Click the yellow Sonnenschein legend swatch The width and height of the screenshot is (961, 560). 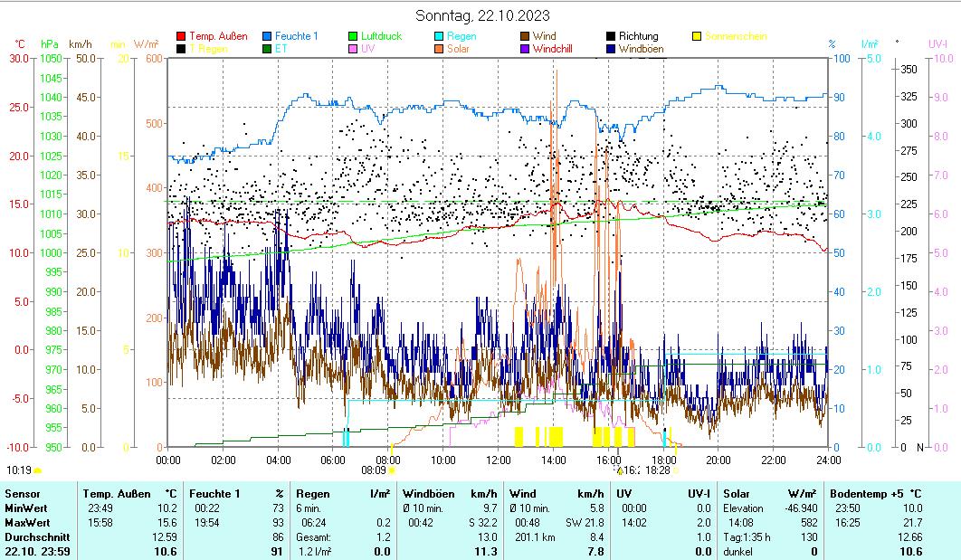[697, 37]
